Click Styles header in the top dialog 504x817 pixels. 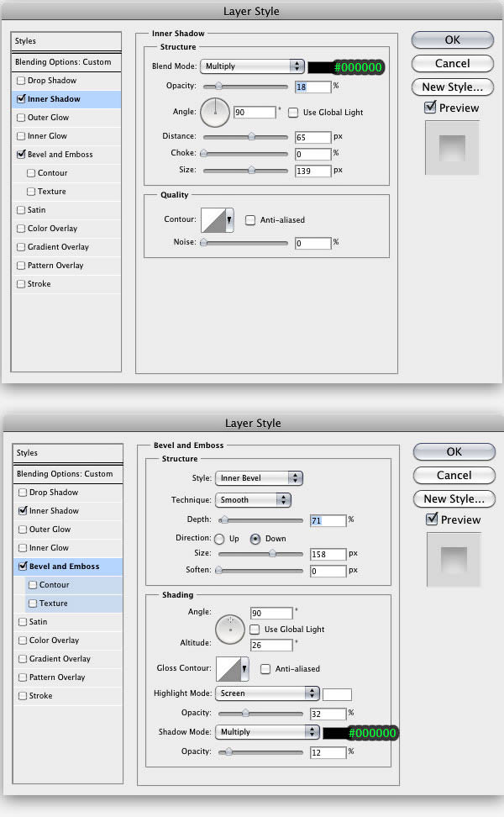point(66,41)
